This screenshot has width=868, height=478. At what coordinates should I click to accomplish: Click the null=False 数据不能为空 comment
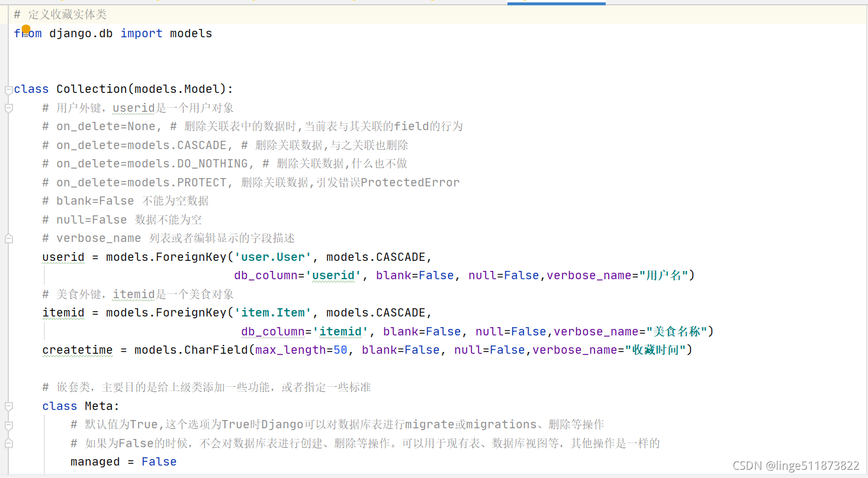[x=123, y=220]
